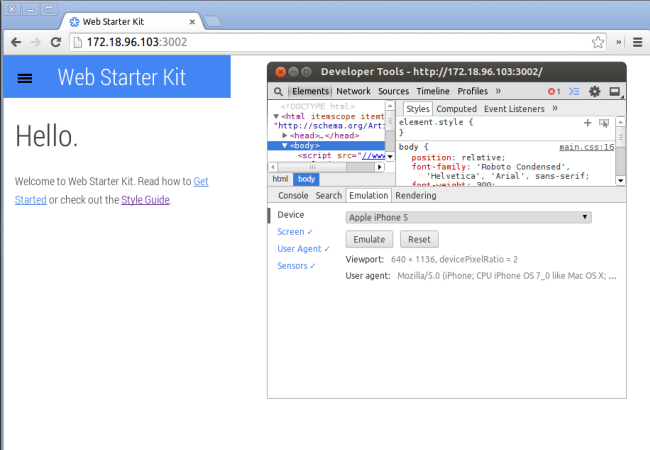Open the hamburger menu in Web Starter Kit

25,78
